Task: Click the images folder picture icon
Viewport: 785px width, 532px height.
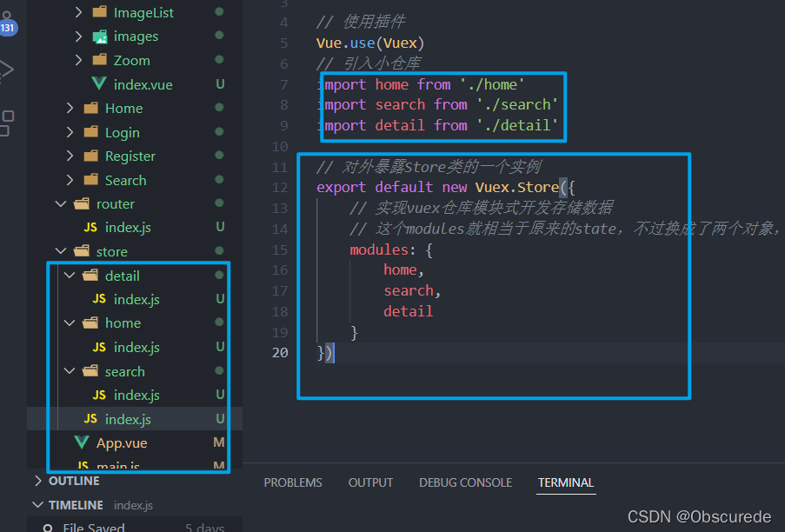Action: click(x=100, y=36)
